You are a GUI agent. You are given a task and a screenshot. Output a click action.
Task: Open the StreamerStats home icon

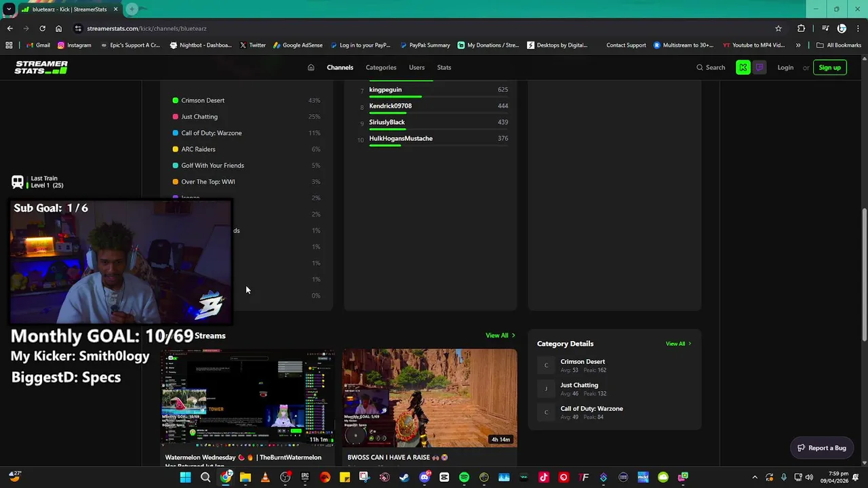[x=311, y=67]
